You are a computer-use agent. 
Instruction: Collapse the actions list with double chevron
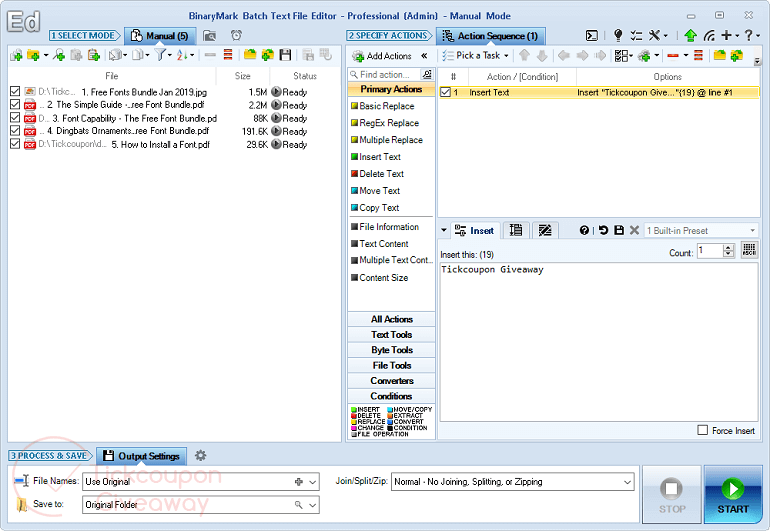424,56
